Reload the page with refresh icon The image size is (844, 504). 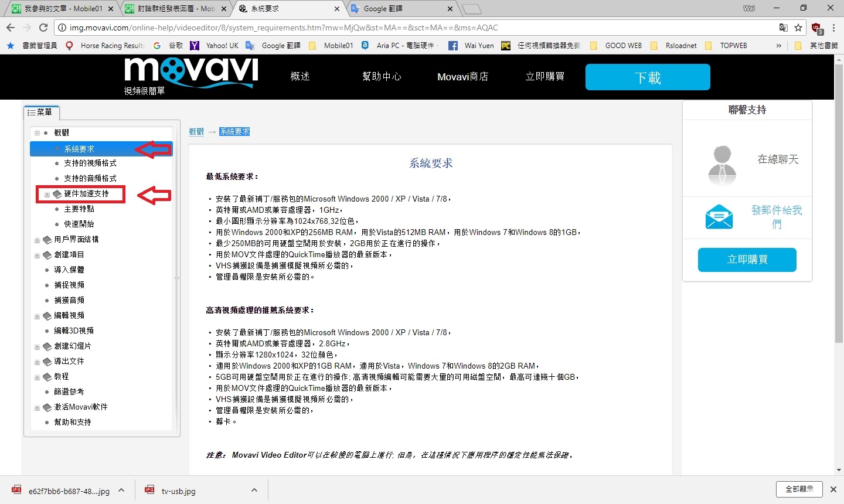point(43,28)
